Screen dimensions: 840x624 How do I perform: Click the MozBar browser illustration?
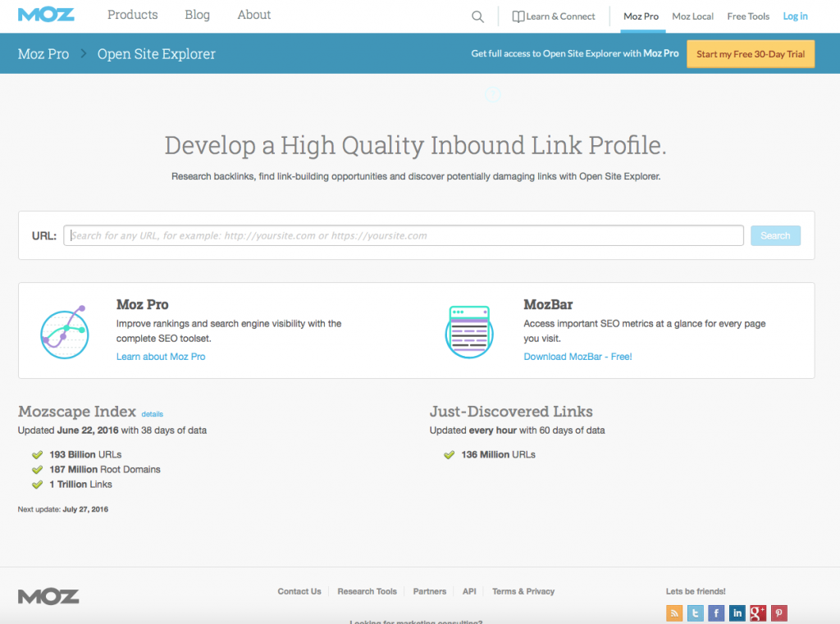point(469,331)
